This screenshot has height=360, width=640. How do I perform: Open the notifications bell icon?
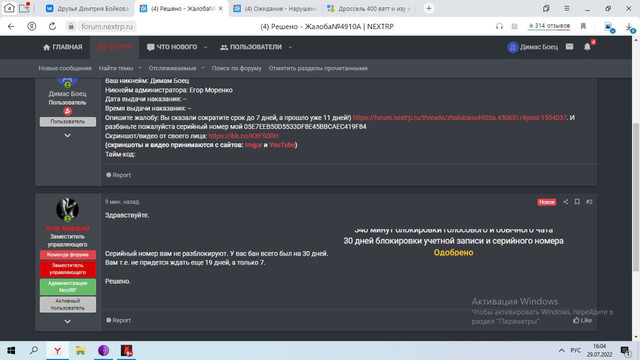click(587, 47)
